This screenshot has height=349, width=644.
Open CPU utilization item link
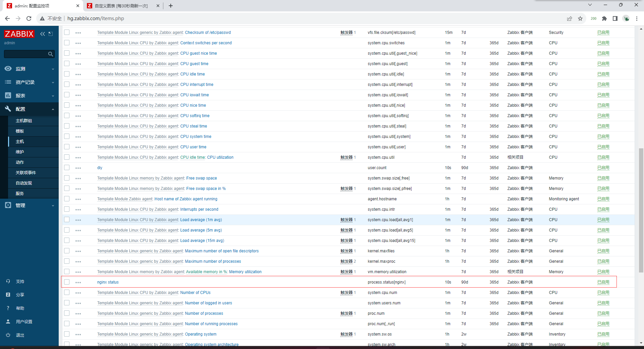220,157
